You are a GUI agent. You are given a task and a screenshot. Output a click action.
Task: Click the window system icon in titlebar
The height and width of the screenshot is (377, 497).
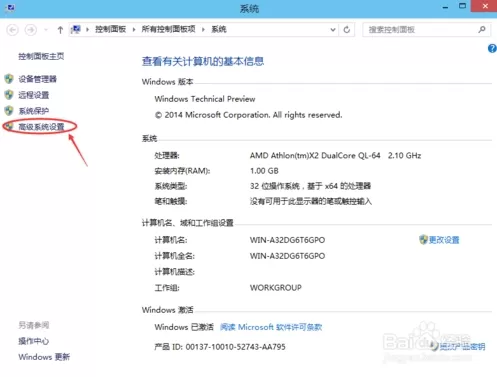coord(10,7)
